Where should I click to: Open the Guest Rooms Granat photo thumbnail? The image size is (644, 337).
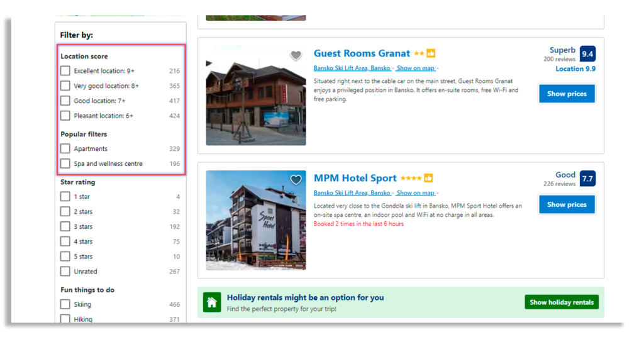pos(256,96)
